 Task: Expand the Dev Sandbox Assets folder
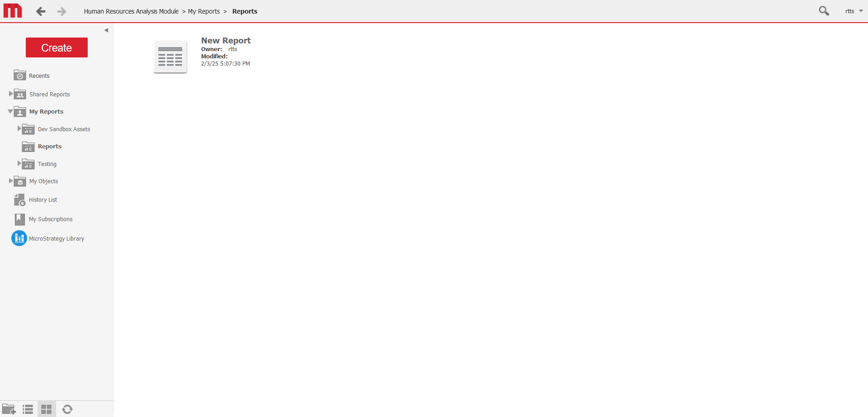[x=19, y=129]
